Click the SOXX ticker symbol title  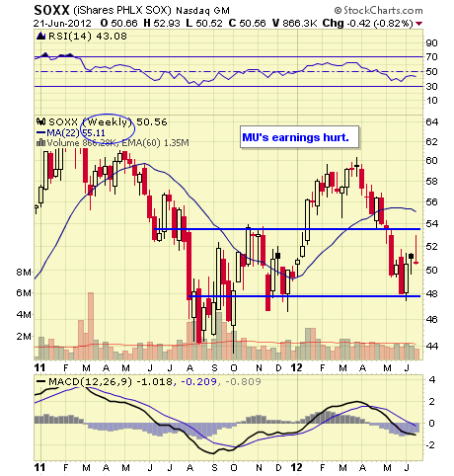51,10
